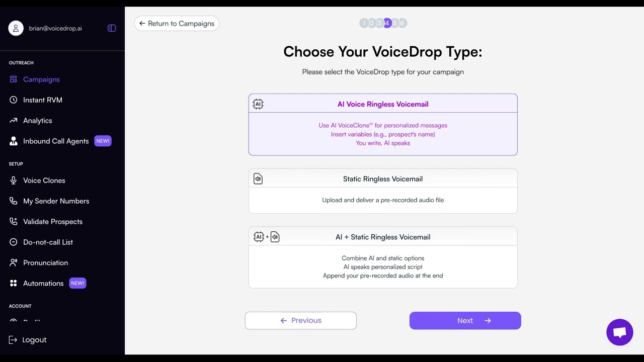Image resolution: width=644 pixels, height=362 pixels.
Task: Select AI + Static Ringless Voicemail option
Action: click(383, 257)
